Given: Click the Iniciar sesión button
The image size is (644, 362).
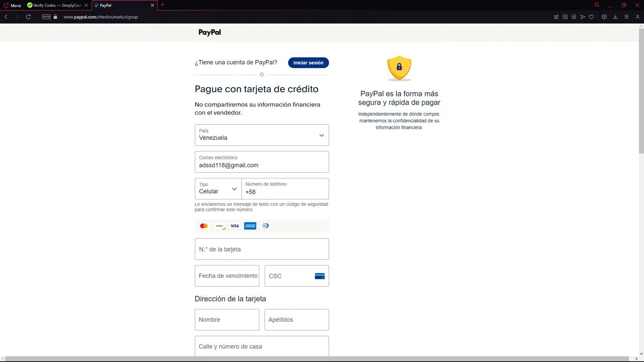Looking at the screenshot, I should coord(308,63).
